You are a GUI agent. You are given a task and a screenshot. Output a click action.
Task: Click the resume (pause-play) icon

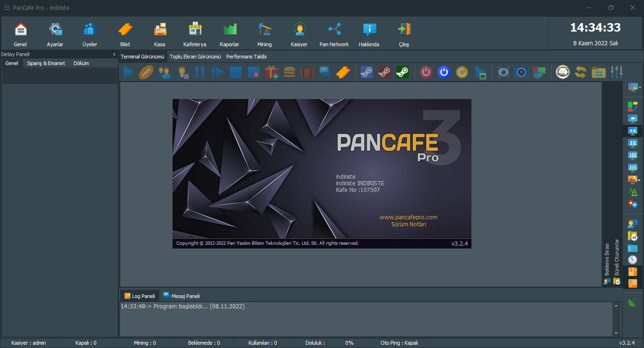tap(218, 72)
